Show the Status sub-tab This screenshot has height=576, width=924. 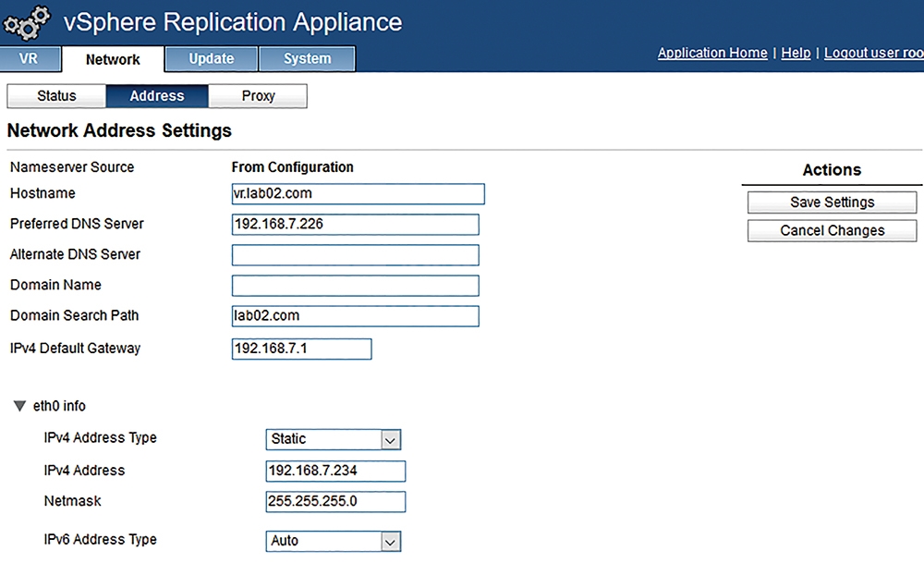click(x=56, y=96)
